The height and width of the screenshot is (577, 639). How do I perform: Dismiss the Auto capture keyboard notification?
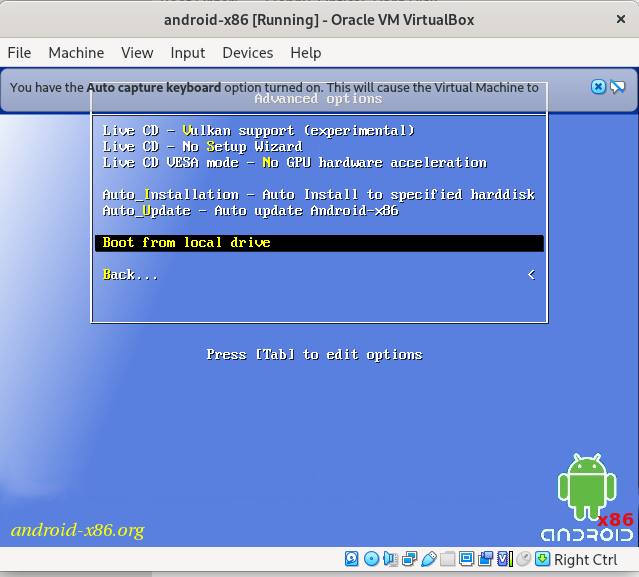pos(598,87)
